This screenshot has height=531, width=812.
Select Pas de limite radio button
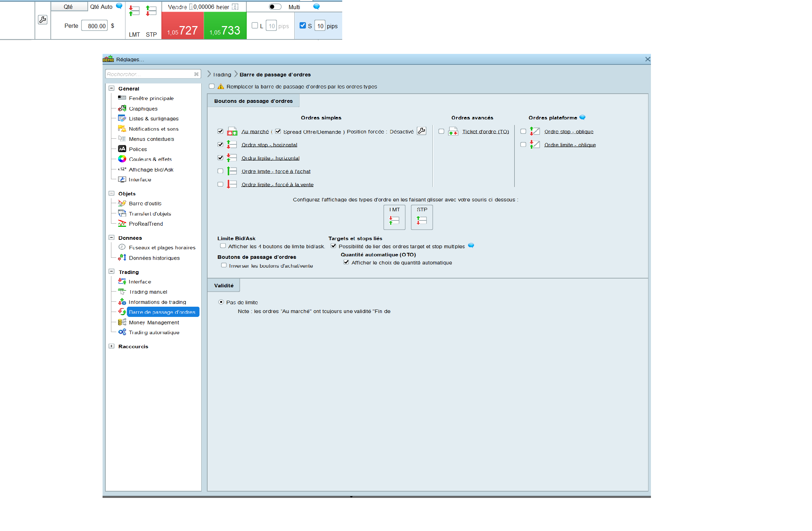tap(221, 302)
